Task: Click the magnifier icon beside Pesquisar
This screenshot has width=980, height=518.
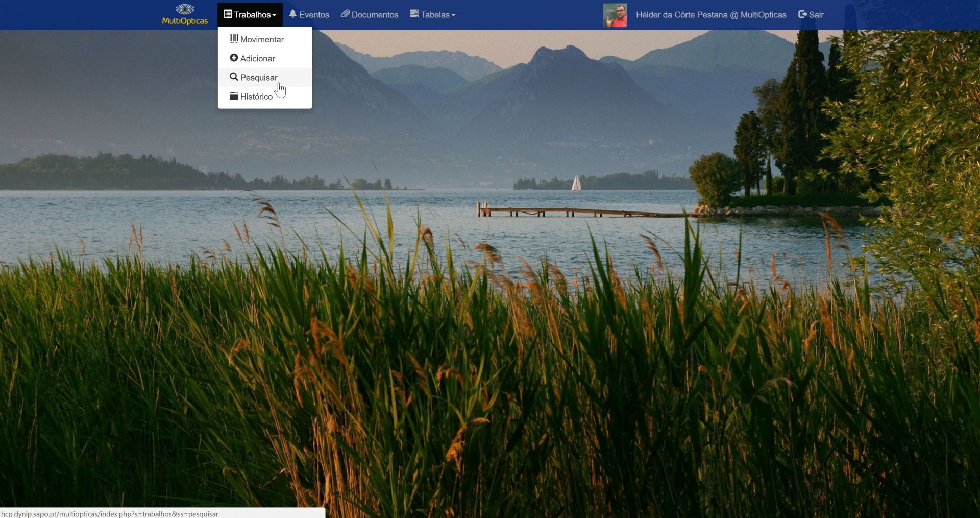Action: pos(234,77)
